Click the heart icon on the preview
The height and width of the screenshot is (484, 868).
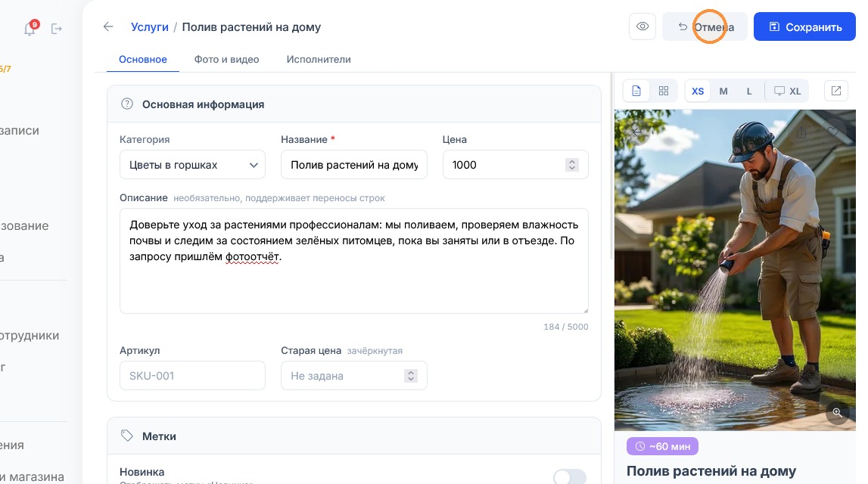[x=833, y=132]
